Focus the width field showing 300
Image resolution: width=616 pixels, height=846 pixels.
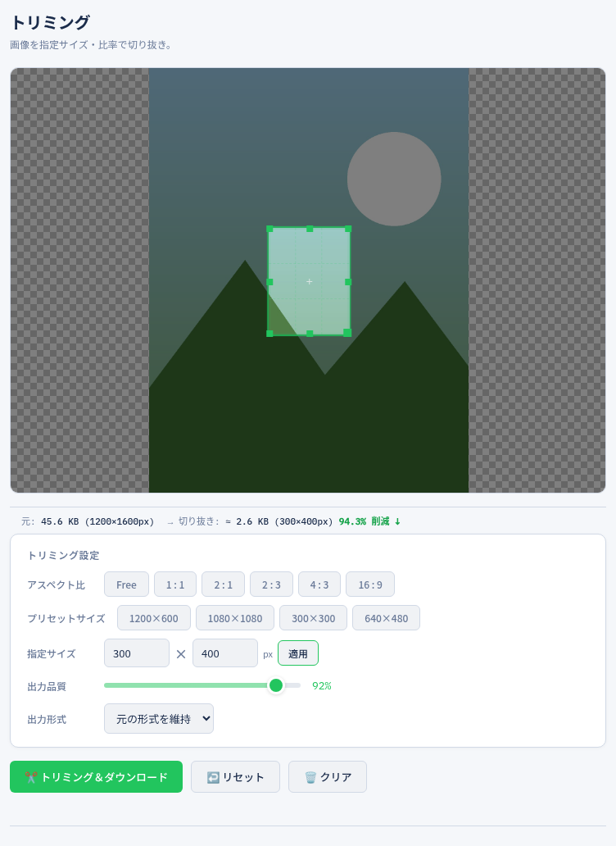click(136, 653)
